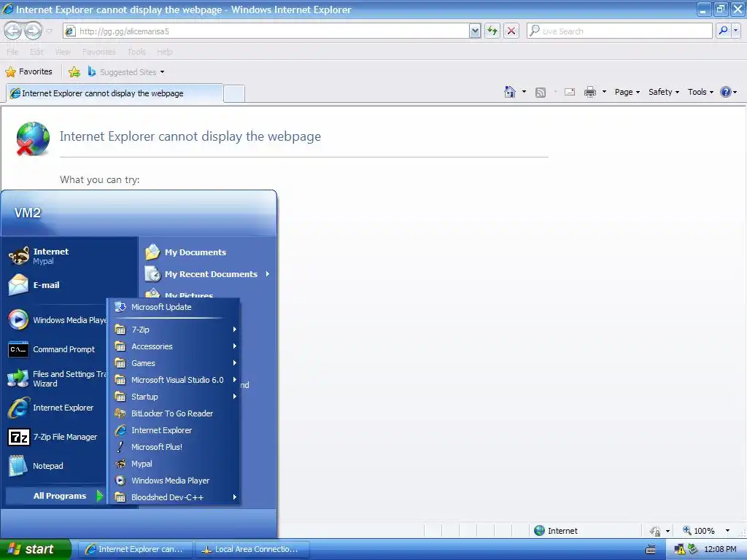The width and height of the screenshot is (747, 560).
Task: Launch Internet Explorer from left Start list
Action: coord(56,408)
